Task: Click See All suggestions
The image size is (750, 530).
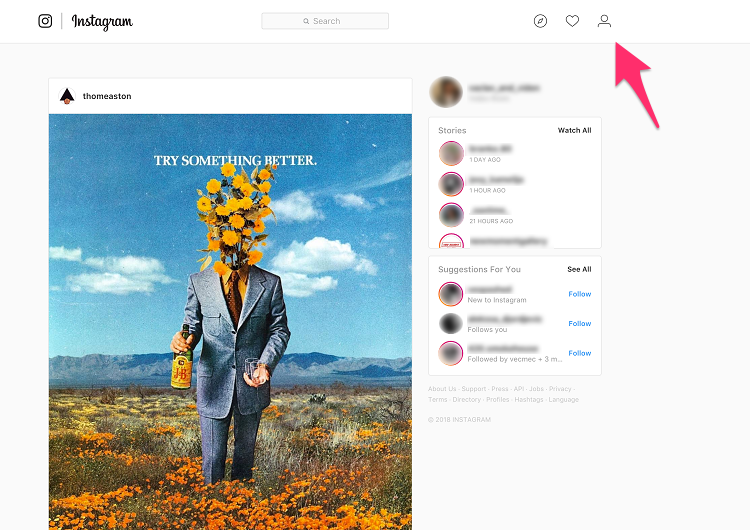Action: coord(579,269)
